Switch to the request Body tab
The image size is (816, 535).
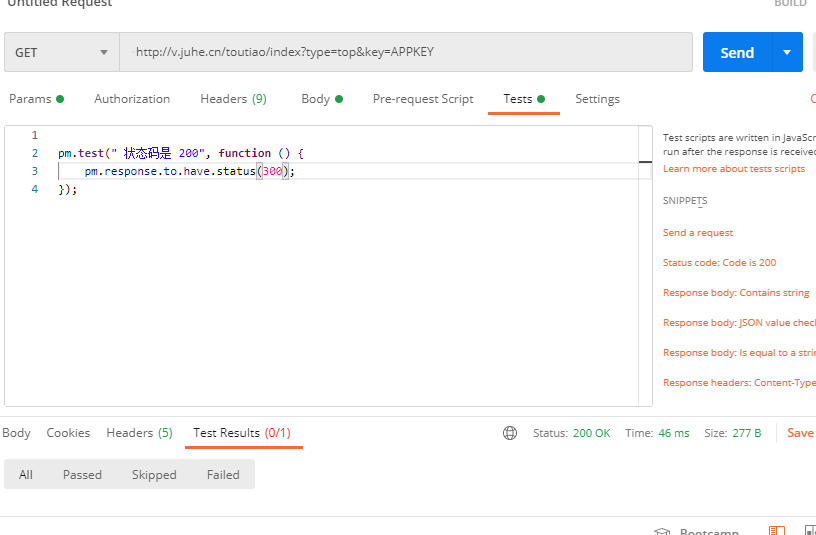322,99
